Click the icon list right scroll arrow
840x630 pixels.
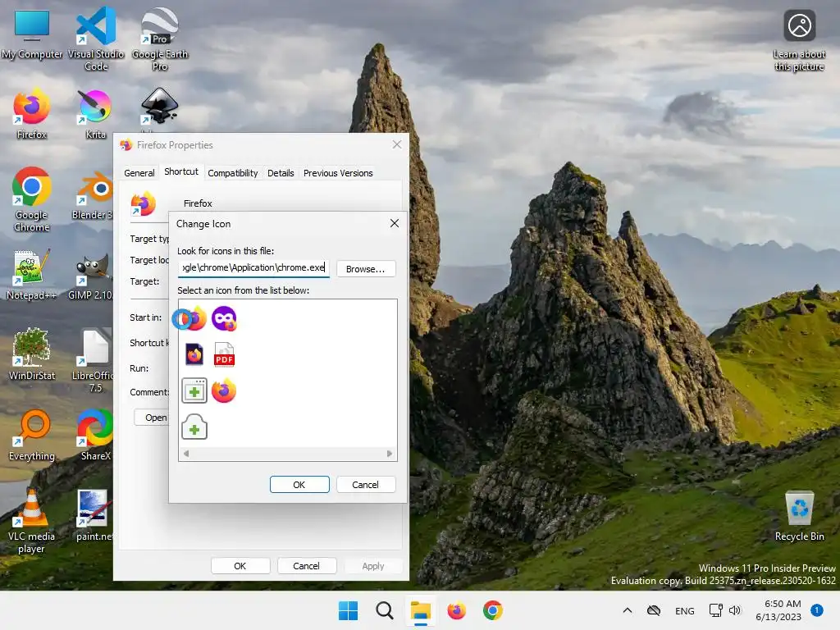(390, 454)
